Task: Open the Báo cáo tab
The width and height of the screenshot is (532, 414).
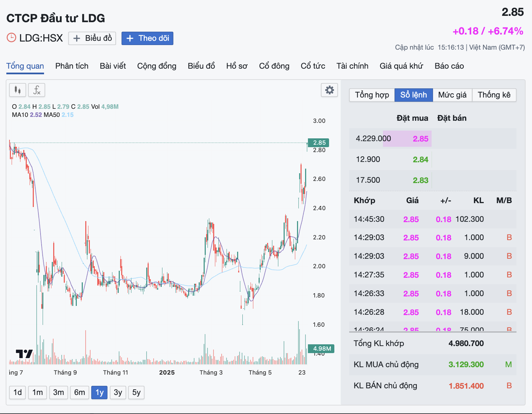Action: click(449, 66)
